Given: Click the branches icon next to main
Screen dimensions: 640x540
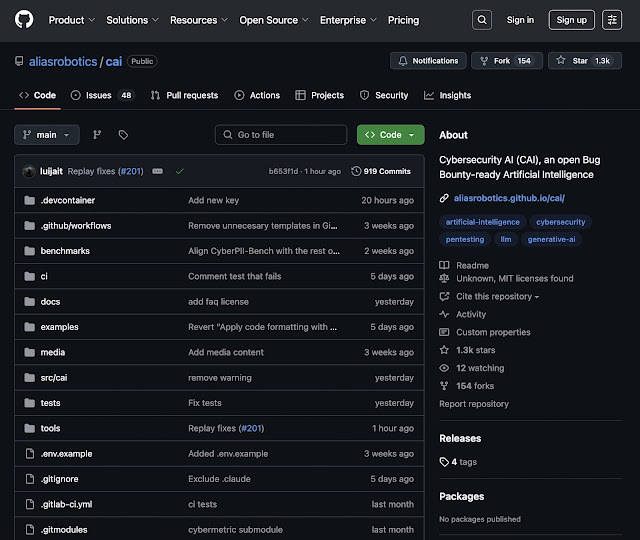Looking at the screenshot, I should coord(97,135).
